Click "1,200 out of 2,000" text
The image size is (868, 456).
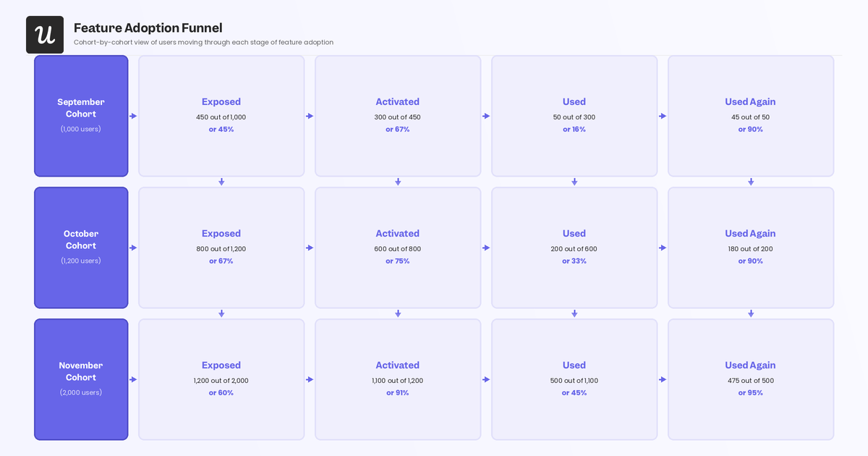coord(221,381)
